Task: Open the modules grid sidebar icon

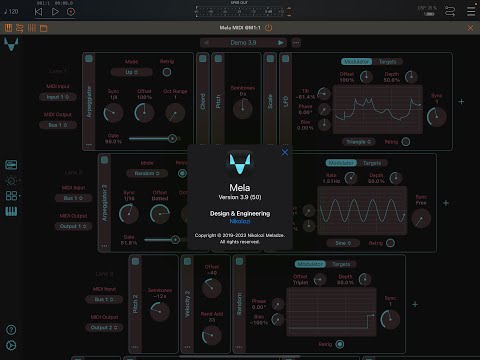Action: coord(11,196)
